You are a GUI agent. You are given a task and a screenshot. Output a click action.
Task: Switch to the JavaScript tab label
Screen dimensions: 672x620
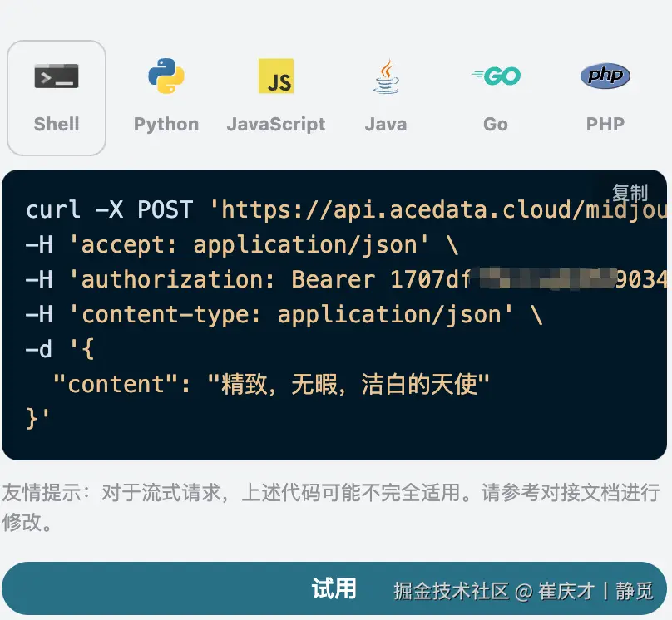[276, 124]
